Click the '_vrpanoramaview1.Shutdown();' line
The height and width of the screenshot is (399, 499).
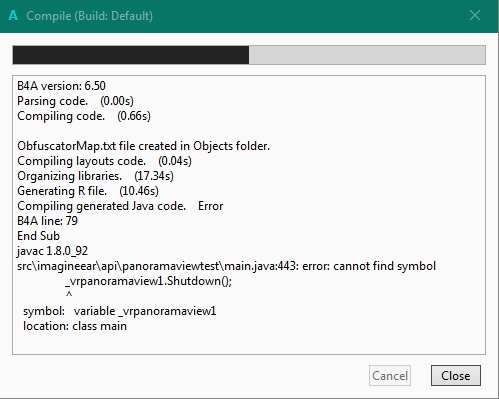click(148, 281)
